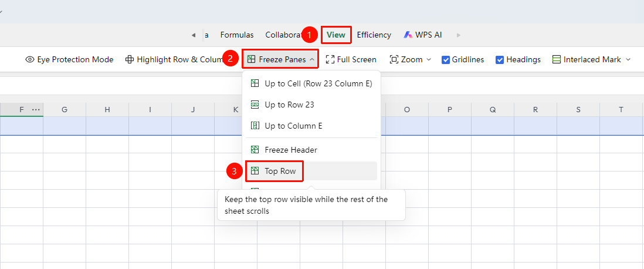This screenshot has height=269, width=644.
Task: Select column P header
Action: tap(450, 110)
